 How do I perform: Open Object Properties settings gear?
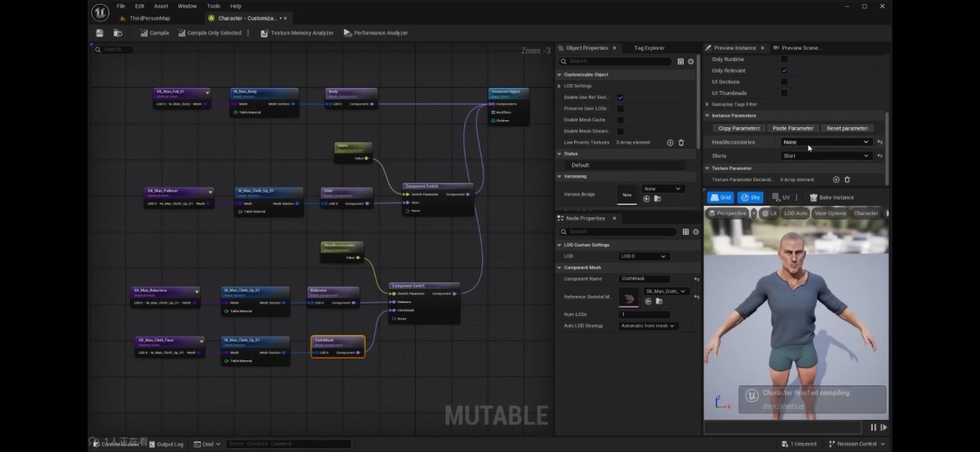coord(691,61)
